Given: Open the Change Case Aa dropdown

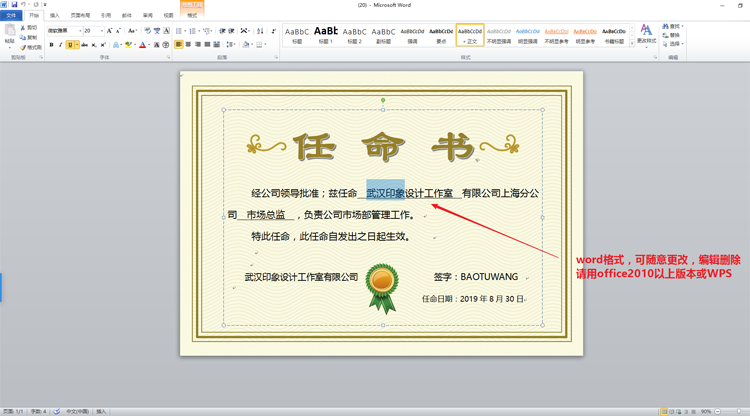Looking at the screenshot, I should point(132,31).
